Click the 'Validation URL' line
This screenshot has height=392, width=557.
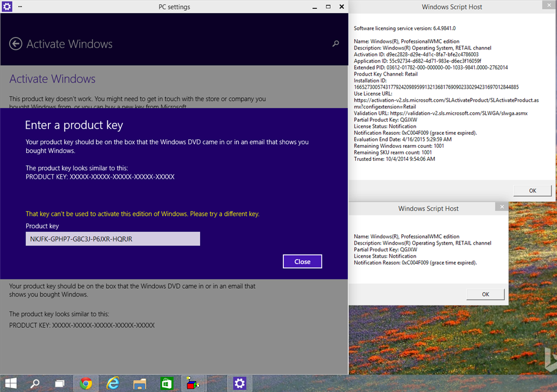tap(441, 113)
